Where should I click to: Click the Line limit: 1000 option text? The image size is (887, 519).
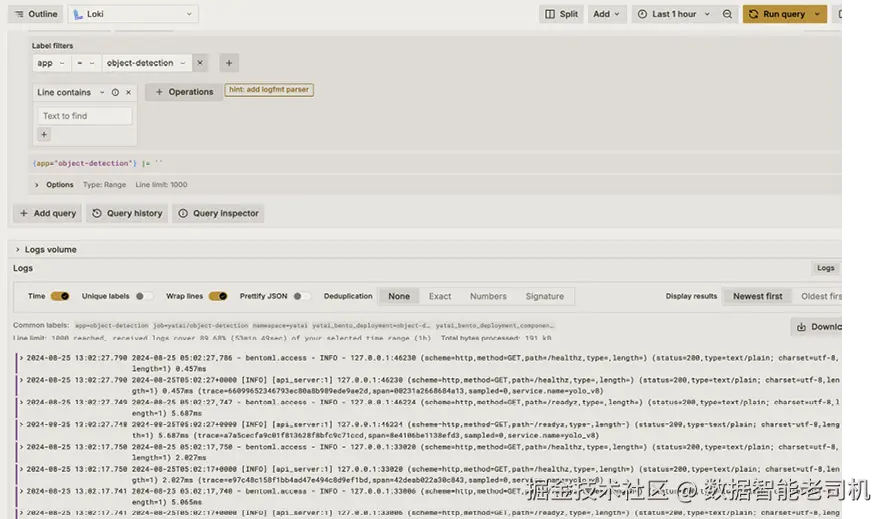coord(161,185)
